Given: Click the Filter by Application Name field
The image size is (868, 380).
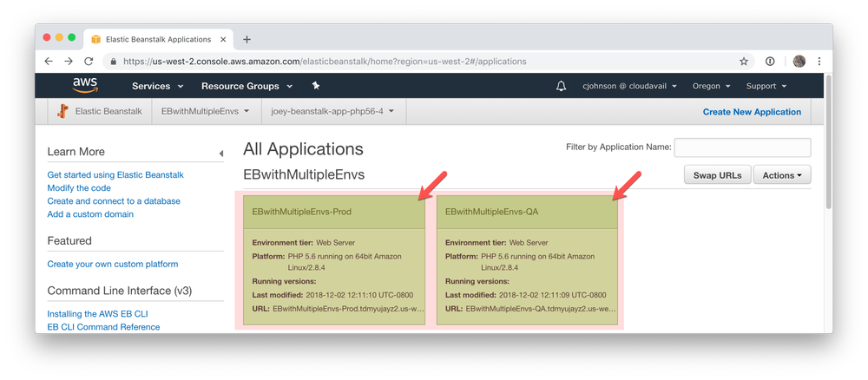Looking at the screenshot, I should 742,147.
